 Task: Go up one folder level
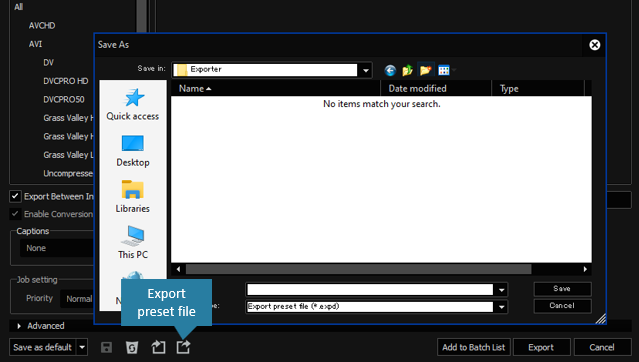pyautogui.click(x=408, y=71)
